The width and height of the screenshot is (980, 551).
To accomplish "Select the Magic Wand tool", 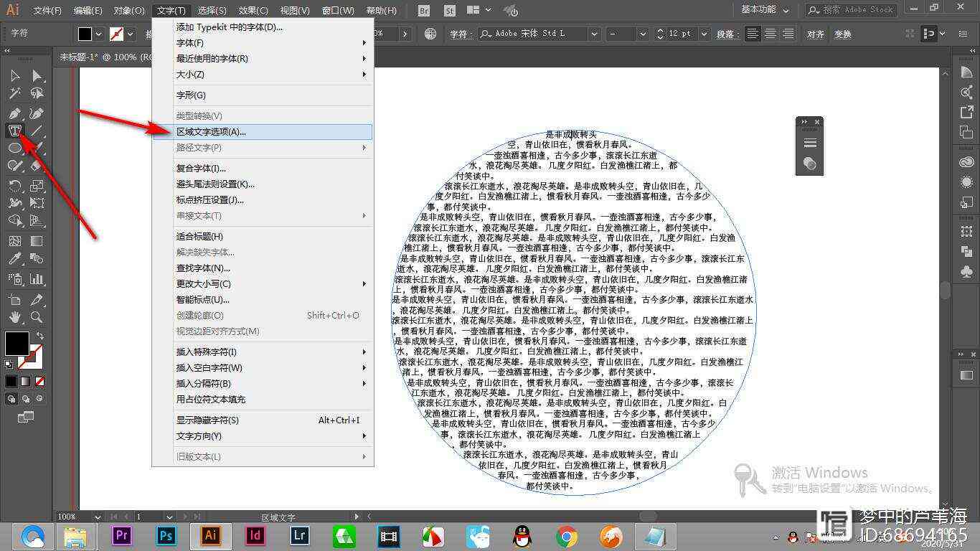I will tap(14, 93).
